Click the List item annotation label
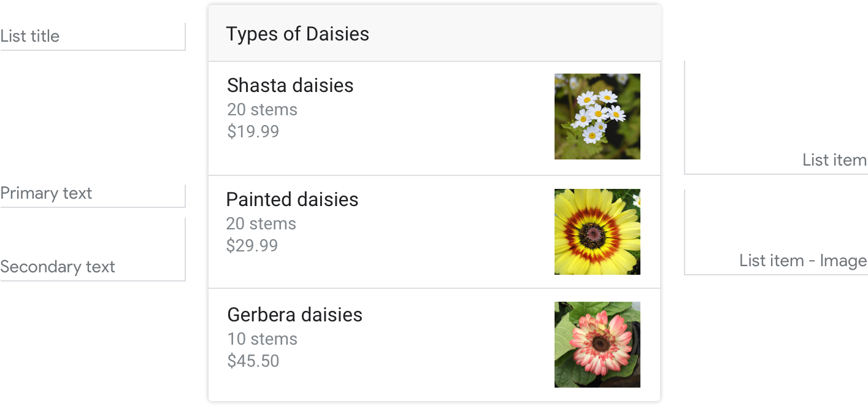The width and height of the screenshot is (868, 406). click(834, 160)
